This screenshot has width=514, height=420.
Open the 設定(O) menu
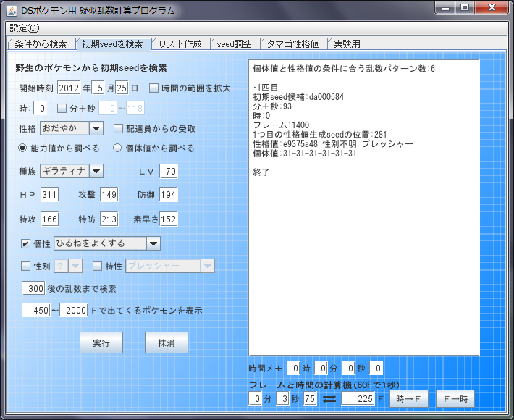tap(25, 28)
